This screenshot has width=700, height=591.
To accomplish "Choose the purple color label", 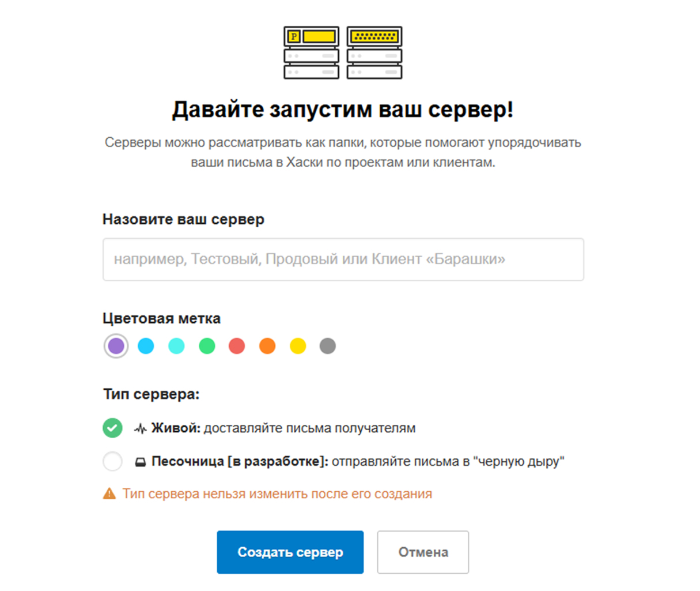I will tap(116, 346).
